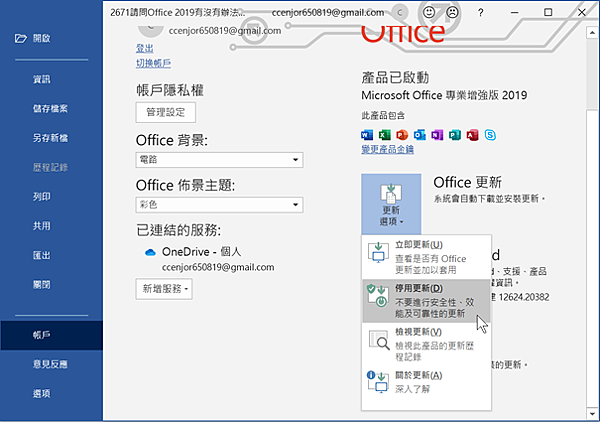Image resolution: width=600 pixels, height=422 pixels.
Task: Click the 變更產品金鑰 link
Action: click(388, 149)
